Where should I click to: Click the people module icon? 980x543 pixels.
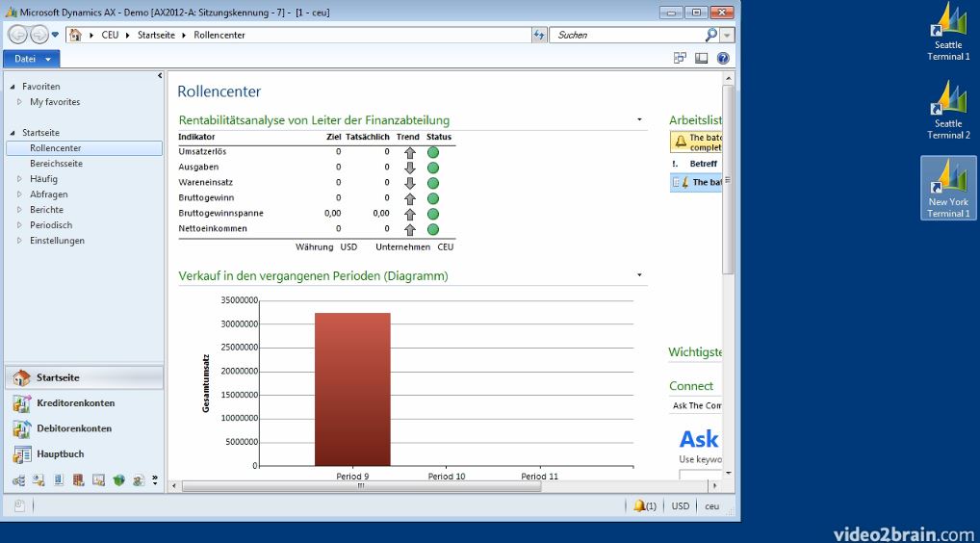[x=139, y=480]
